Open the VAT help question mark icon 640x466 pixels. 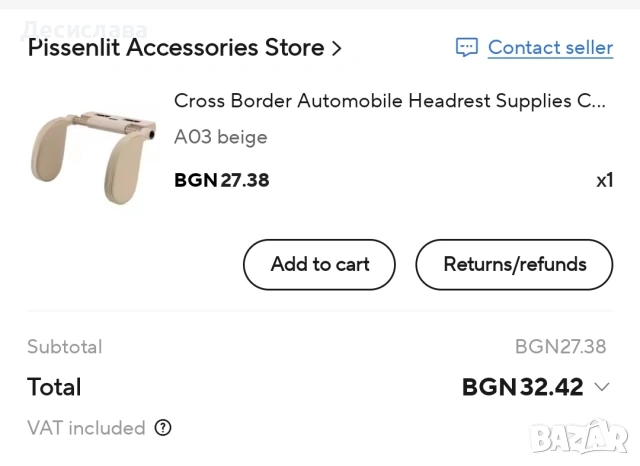click(163, 428)
